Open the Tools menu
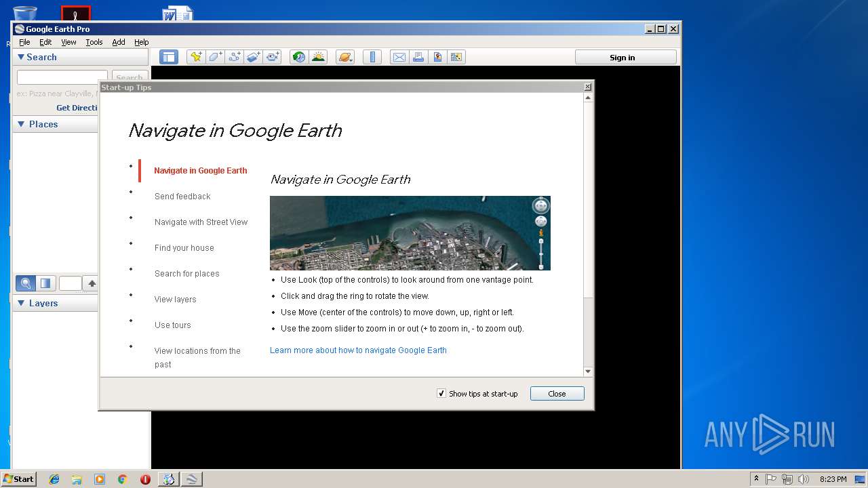Viewport: 868px width, 488px height. click(94, 42)
